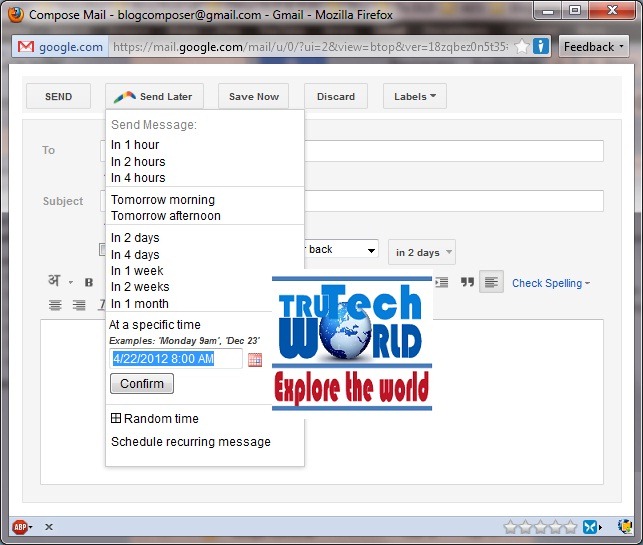
Task: Apply left alignment using the highlighted align icon
Action: pyautogui.click(x=491, y=282)
